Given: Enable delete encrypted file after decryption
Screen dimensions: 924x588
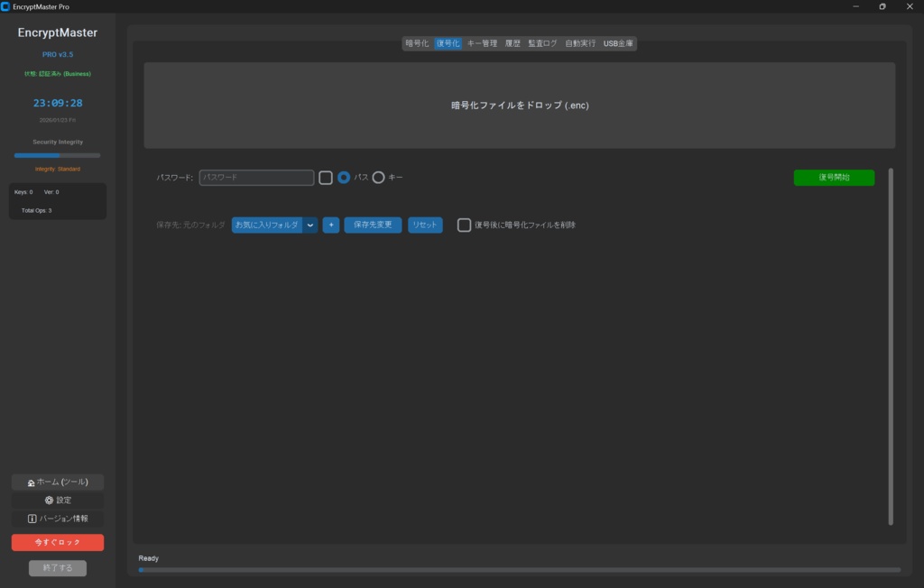Looking at the screenshot, I should (x=464, y=225).
